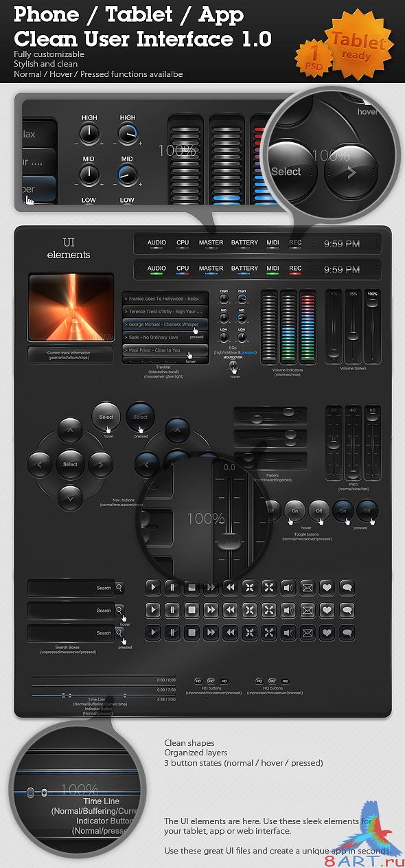
Task: Click the down chevron on the left nav pad
Action: [70, 495]
